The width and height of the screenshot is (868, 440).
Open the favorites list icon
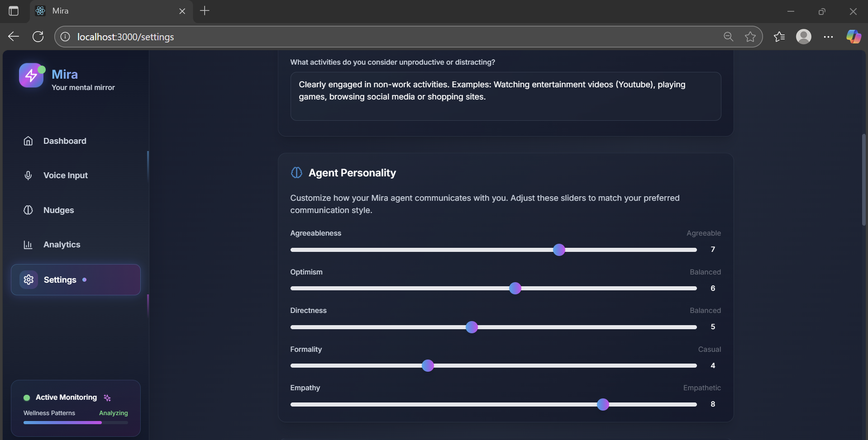point(779,37)
